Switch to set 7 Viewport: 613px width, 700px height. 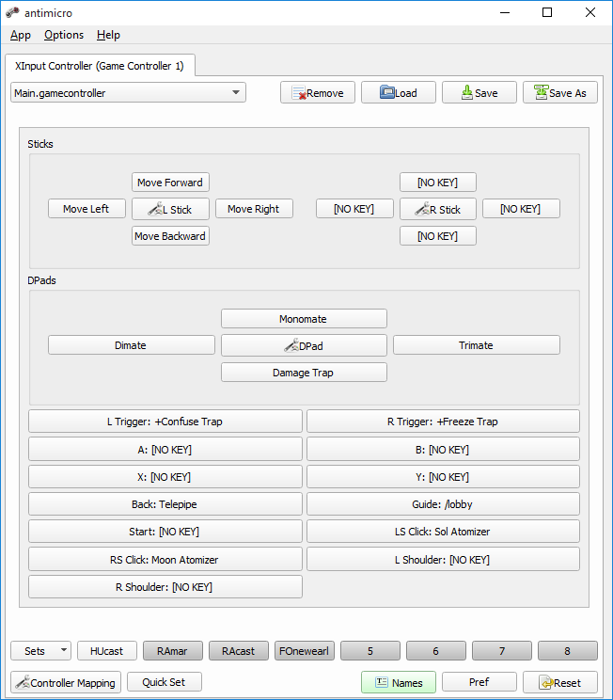point(502,651)
